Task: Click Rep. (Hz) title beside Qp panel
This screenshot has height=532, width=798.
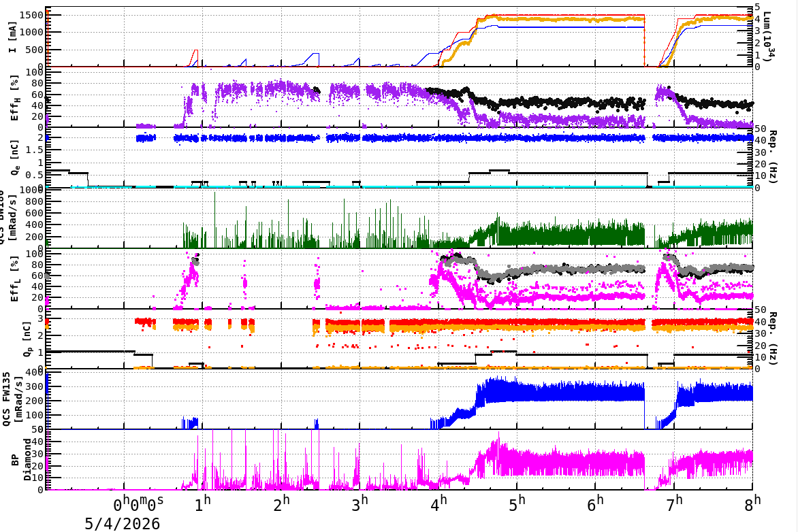Action: (772, 338)
